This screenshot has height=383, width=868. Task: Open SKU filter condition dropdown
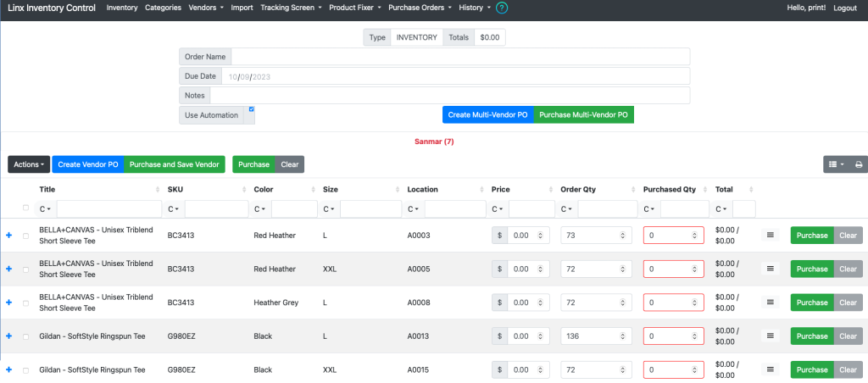[174, 209]
